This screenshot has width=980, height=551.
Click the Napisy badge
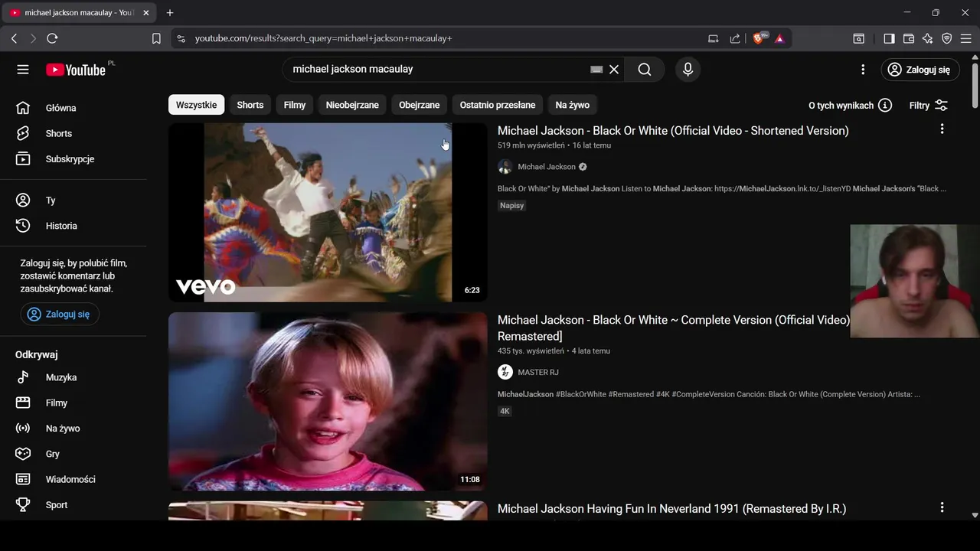pos(512,205)
